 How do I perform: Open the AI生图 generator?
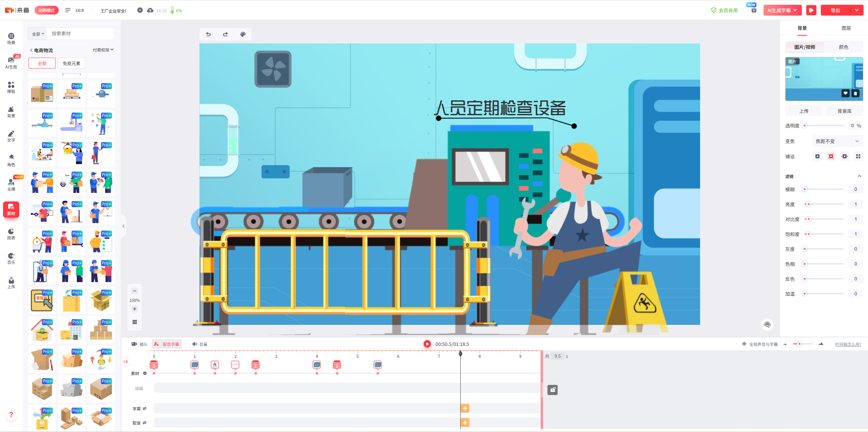click(11, 63)
